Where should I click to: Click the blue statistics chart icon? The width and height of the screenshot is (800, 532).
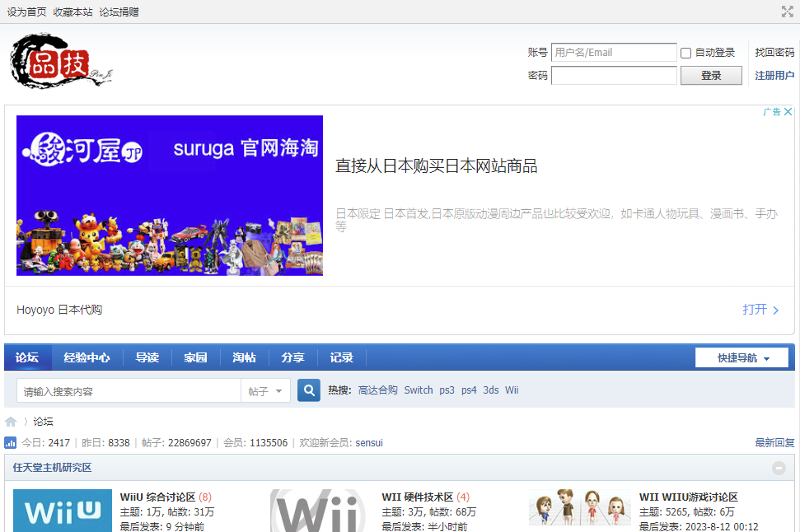click(x=10, y=442)
